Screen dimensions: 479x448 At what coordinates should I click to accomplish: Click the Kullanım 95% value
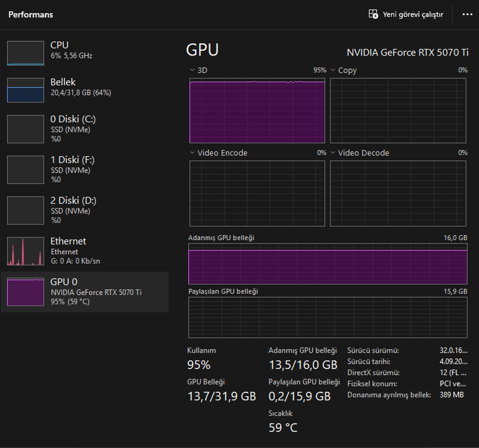pyautogui.click(x=199, y=365)
